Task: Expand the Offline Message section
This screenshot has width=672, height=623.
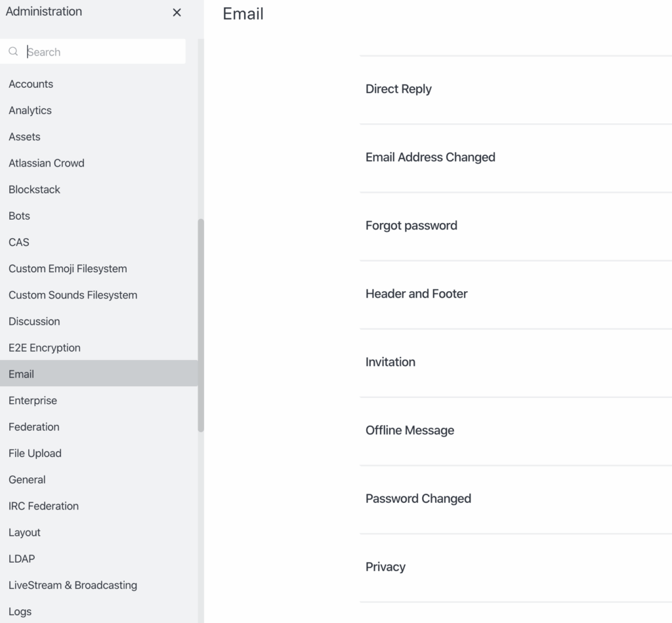Action: pos(410,430)
